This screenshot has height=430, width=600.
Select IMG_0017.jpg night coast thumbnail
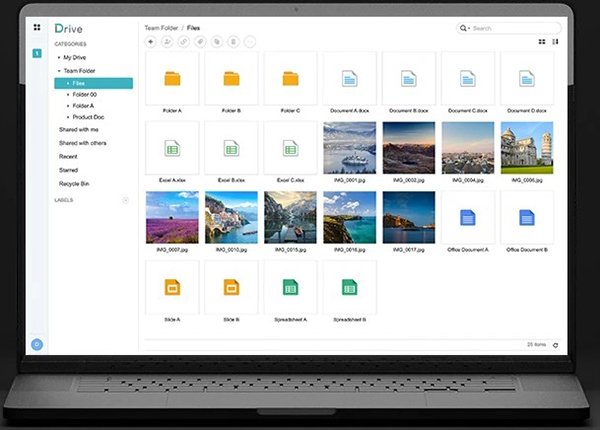pyautogui.click(x=409, y=217)
